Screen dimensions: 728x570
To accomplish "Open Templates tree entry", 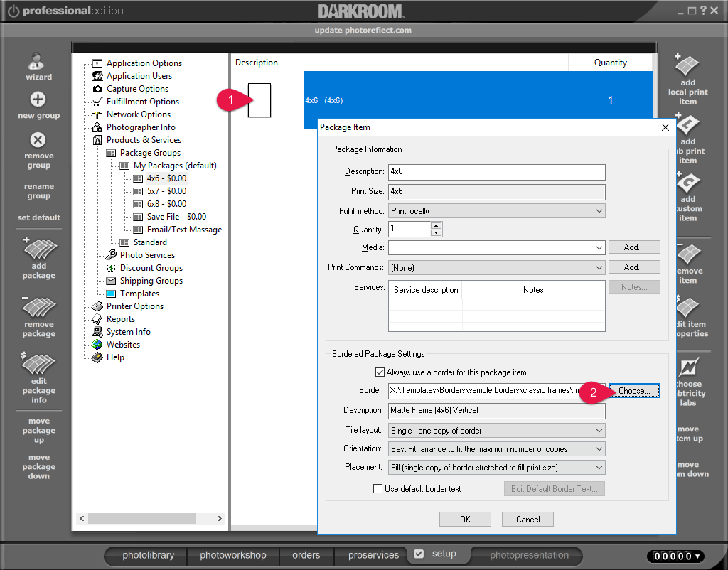I will click(139, 294).
